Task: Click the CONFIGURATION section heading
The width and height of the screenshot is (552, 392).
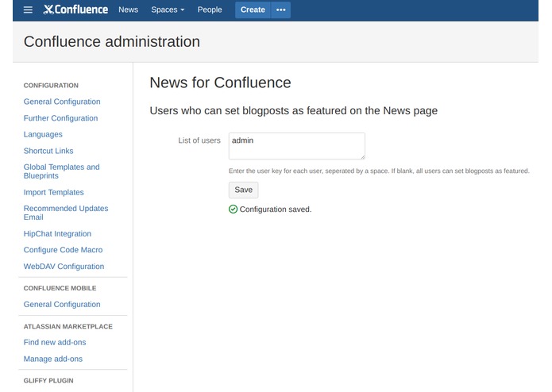Action: coord(51,86)
